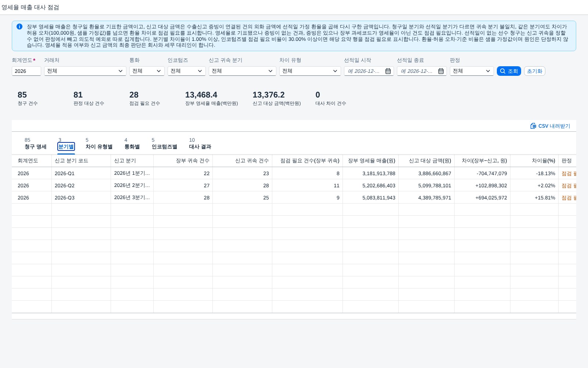The height and width of the screenshot is (368, 588).
Task: Expand the 판정 filter dropdown
Action: [472, 71]
